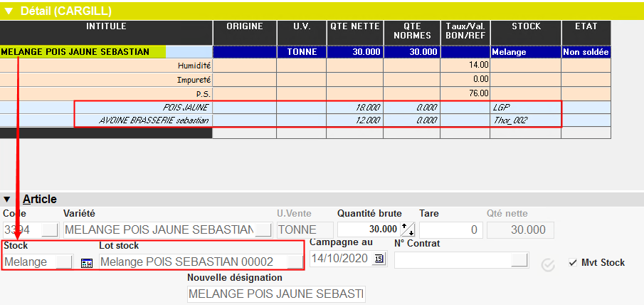The height and width of the screenshot is (305, 644).
Task: Collapse the Article section
Action: (8, 200)
